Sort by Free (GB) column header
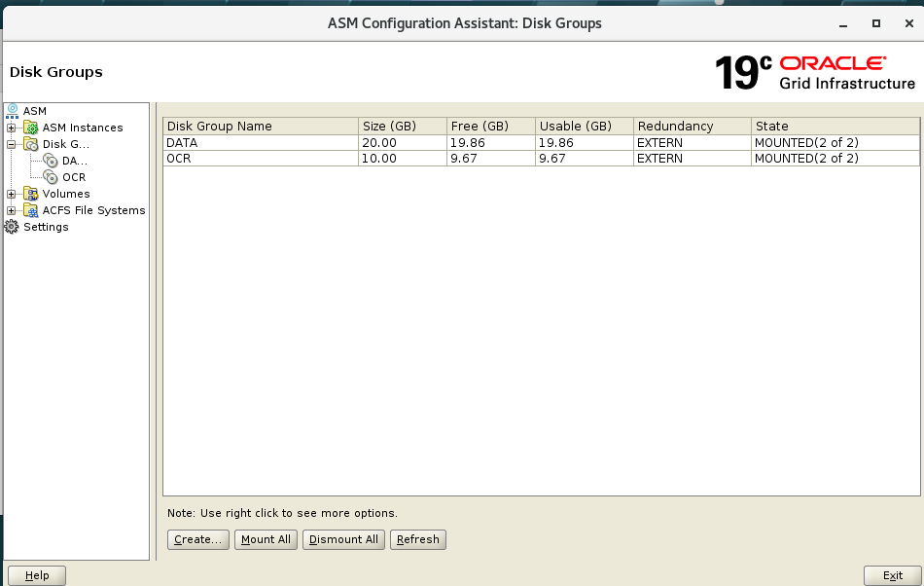 (x=491, y=127)
